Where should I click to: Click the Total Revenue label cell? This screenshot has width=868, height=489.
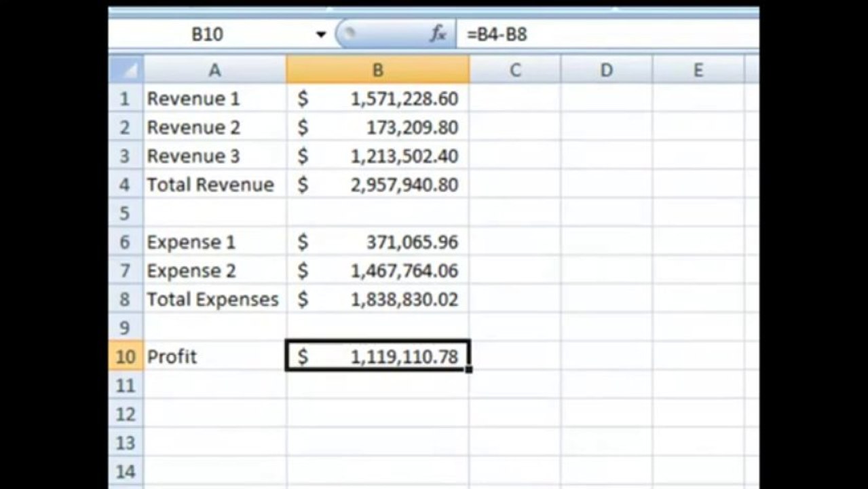[214, 185]
